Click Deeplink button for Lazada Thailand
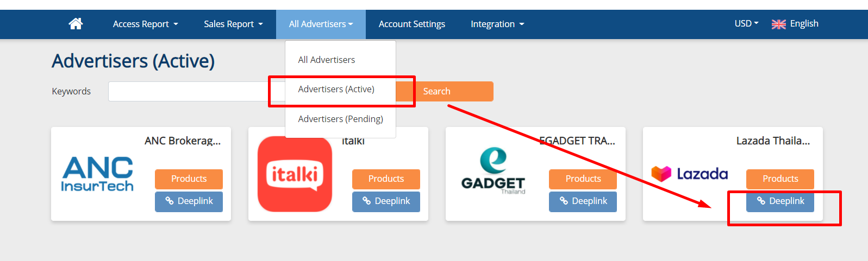The image size is (868, 261). 780,201
